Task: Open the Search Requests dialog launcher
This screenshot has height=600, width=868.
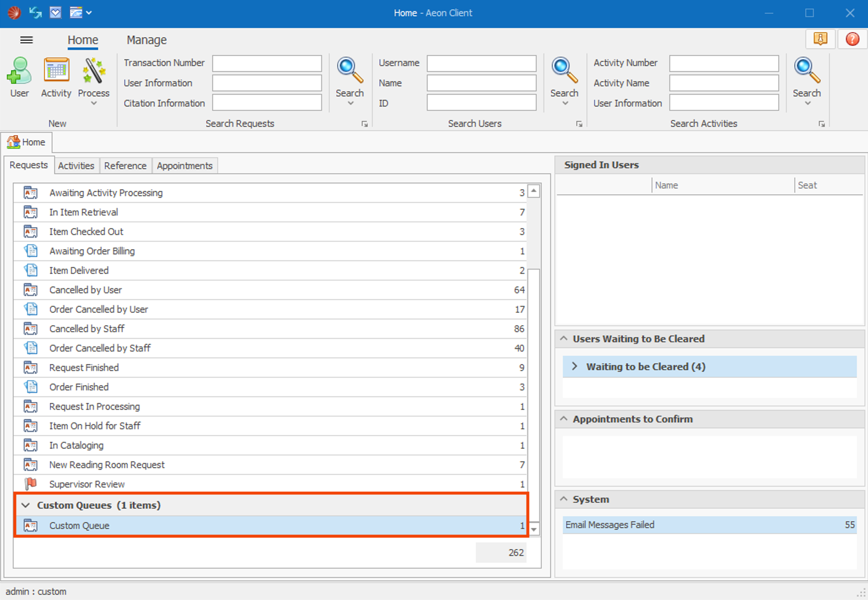Action: point(364,123)
